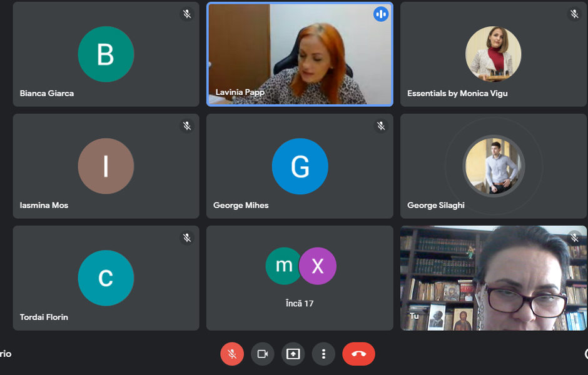The width and height of the screenshot is (588, 375).
Task: Select Iasmina Mos's brown I avatar
Action: [x=106, y=166]
